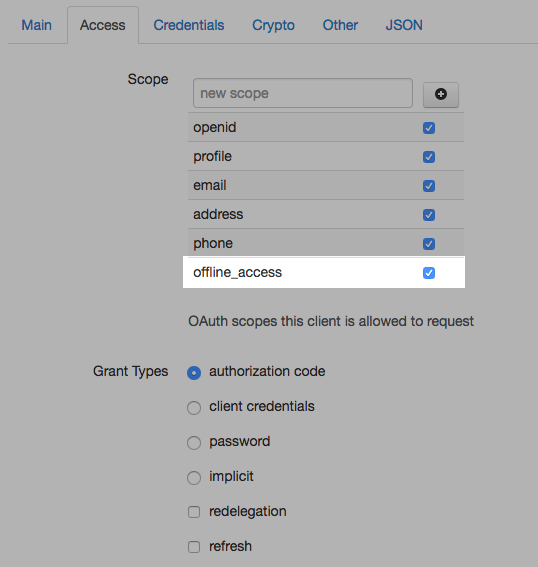Viewport: 538px width, 567px height.
Task: Enable the redelegation checkbox
Action: tap(194, 512)
